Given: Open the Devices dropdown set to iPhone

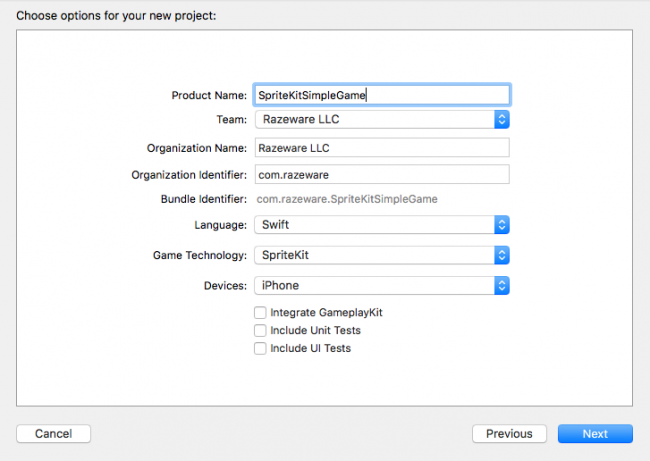Looking at the screenshot, I should (373, 286).
